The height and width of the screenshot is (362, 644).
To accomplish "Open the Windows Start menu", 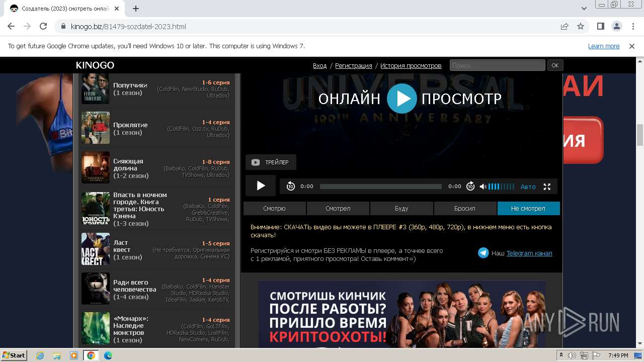I will [14, 355].
